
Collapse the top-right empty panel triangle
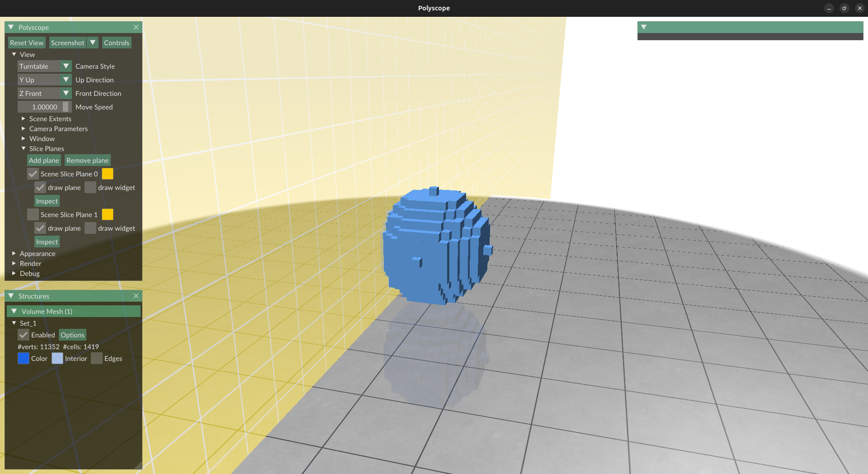pos(644,28)
